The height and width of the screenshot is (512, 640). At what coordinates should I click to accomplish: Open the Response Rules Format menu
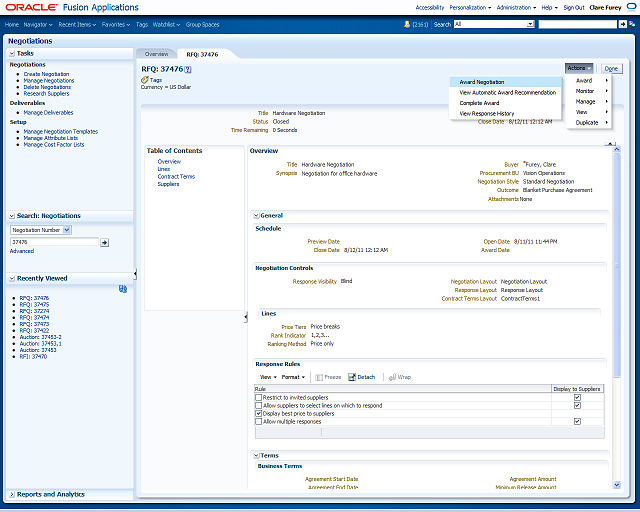point(293,377)
